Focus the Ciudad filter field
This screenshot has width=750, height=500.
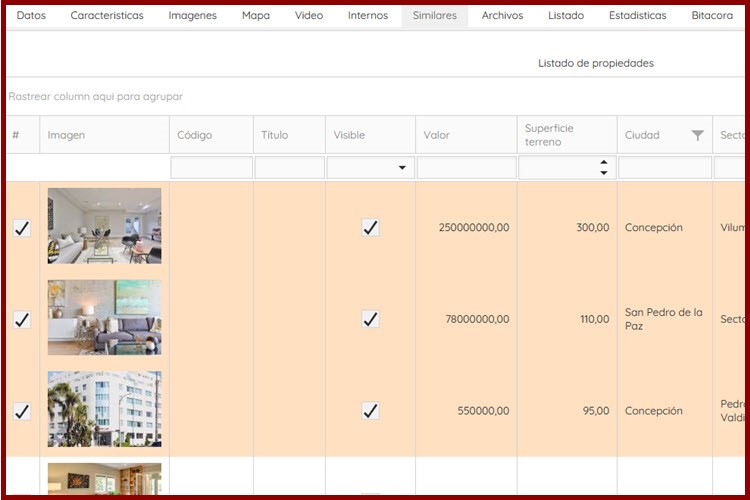click(665, 168)
